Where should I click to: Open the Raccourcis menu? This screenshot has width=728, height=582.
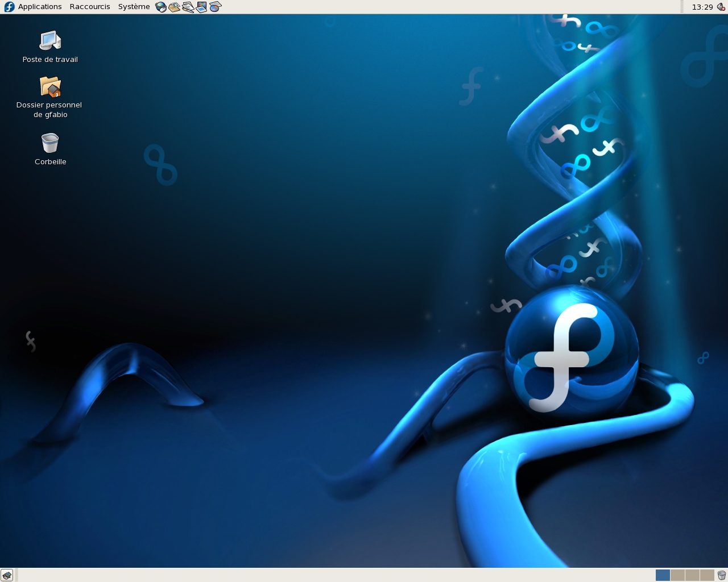(89, 6)
